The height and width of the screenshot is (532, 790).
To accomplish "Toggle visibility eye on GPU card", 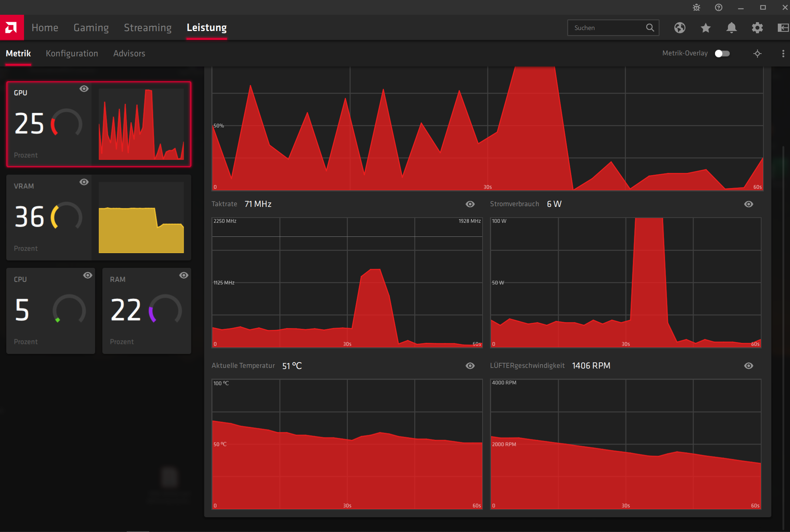I will pyautogui.click(x=84, y=89).
